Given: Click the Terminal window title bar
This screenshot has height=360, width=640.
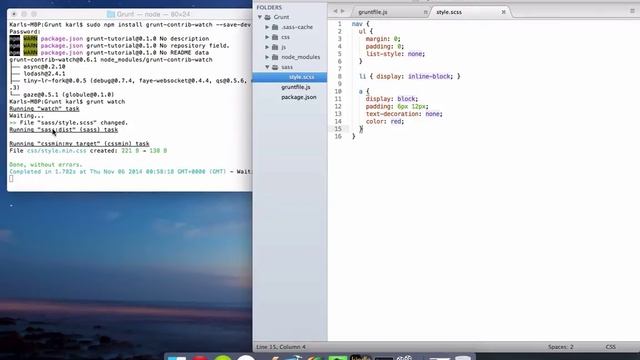Looking at the screenshot, I should click(130, 14).
